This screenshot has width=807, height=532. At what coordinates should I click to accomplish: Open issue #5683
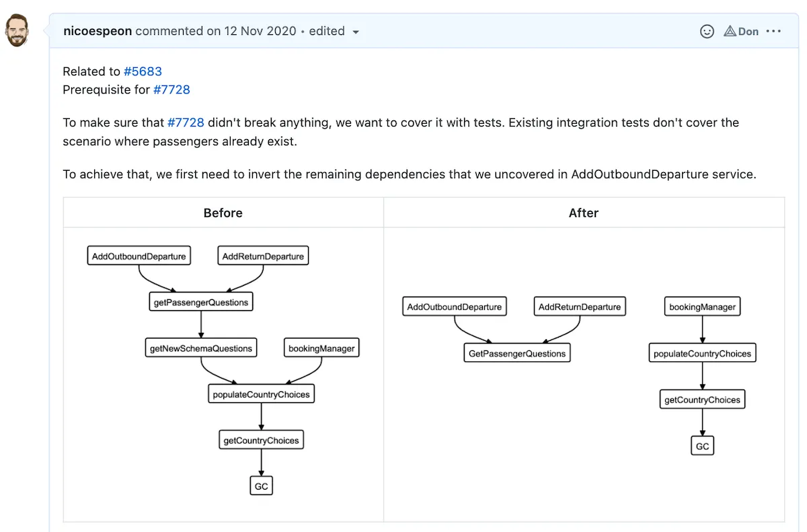[x=143, y=71]
